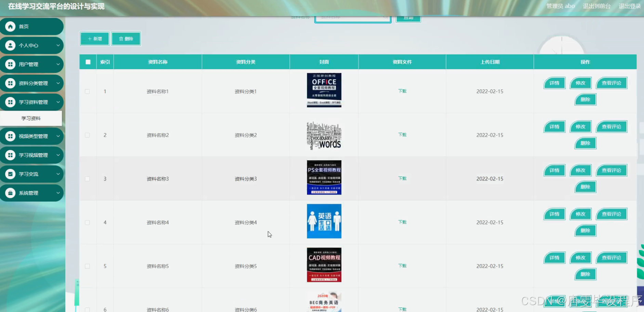Open the 学习交流 menu label
Viewport: 644px width, 312px height.
[x=28, y=174]
